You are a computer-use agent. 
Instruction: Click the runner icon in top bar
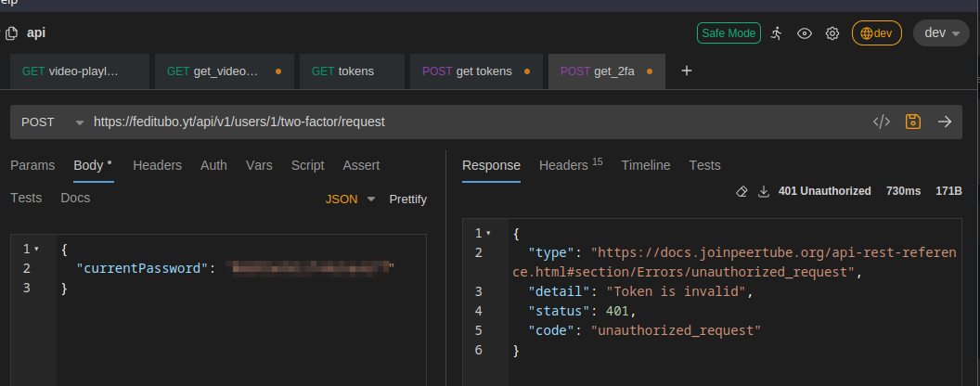click(776, 33)
